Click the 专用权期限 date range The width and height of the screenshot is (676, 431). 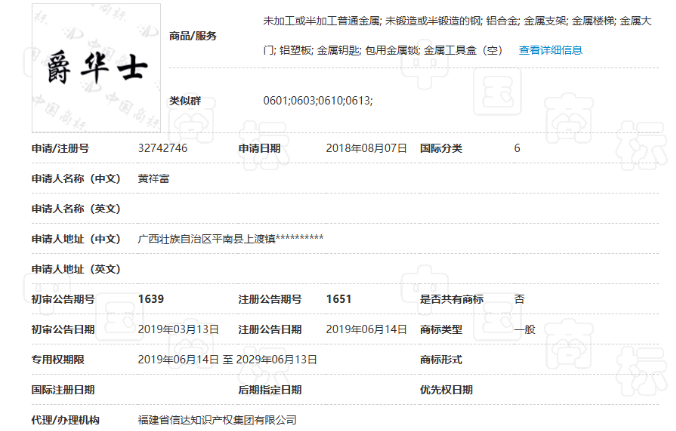(228, 359)
